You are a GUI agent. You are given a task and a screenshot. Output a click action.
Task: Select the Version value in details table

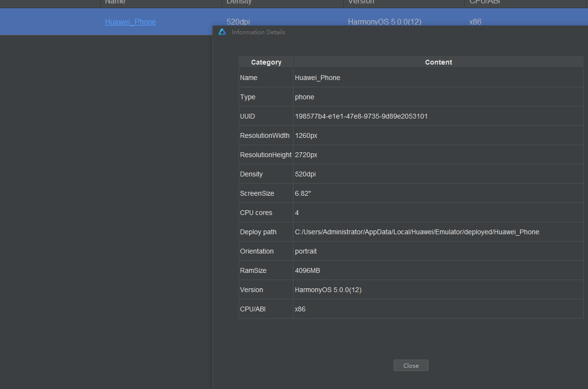click(x=328, y=290)
